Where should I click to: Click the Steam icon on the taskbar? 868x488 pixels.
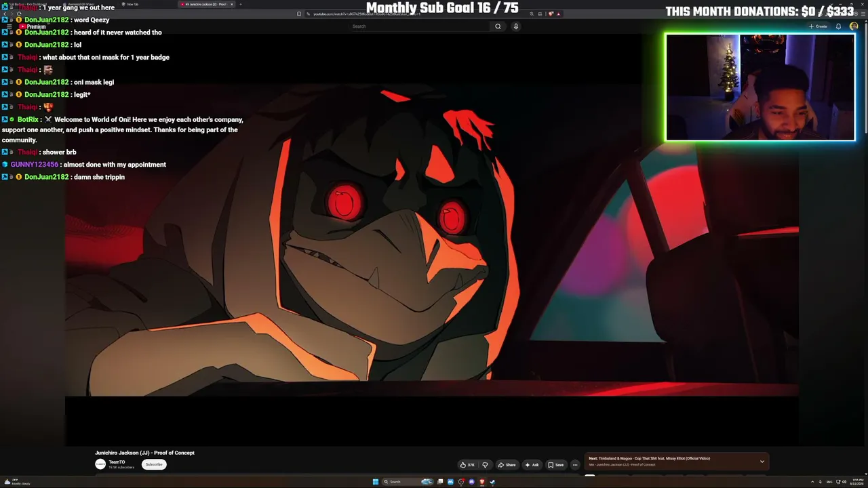pyautogui.click(x=492, y=482)
